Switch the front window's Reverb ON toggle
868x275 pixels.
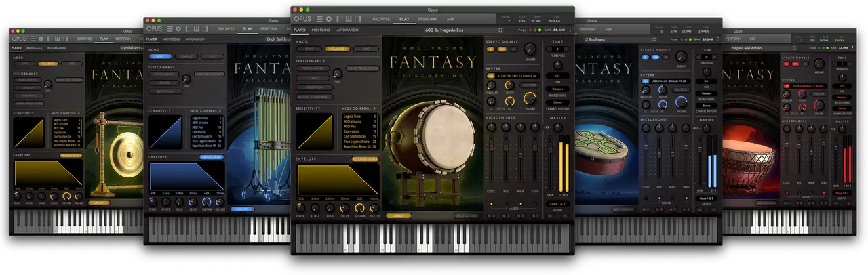490,75
